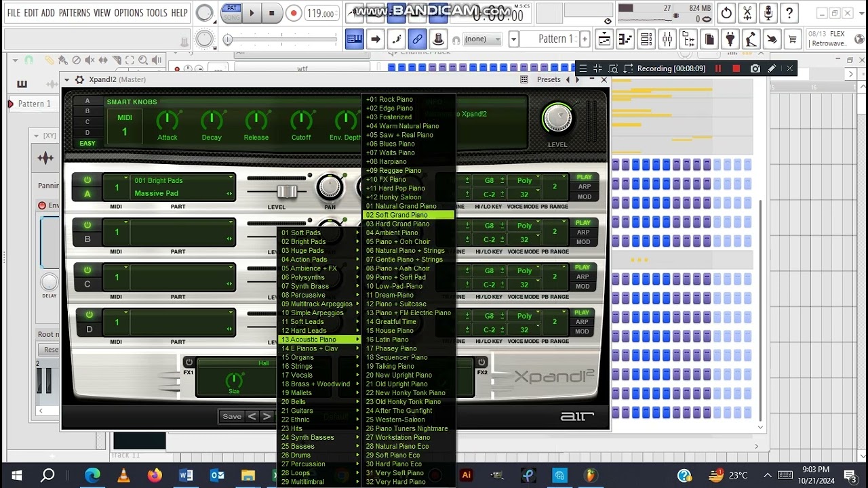
Task: Open the Pattern 1 selector dropdown
Action: [514, 39]
